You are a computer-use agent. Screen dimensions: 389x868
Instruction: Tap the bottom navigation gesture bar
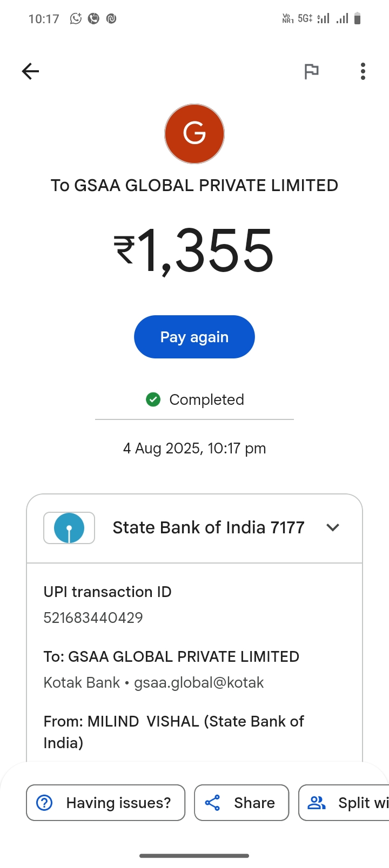[194, 856]
